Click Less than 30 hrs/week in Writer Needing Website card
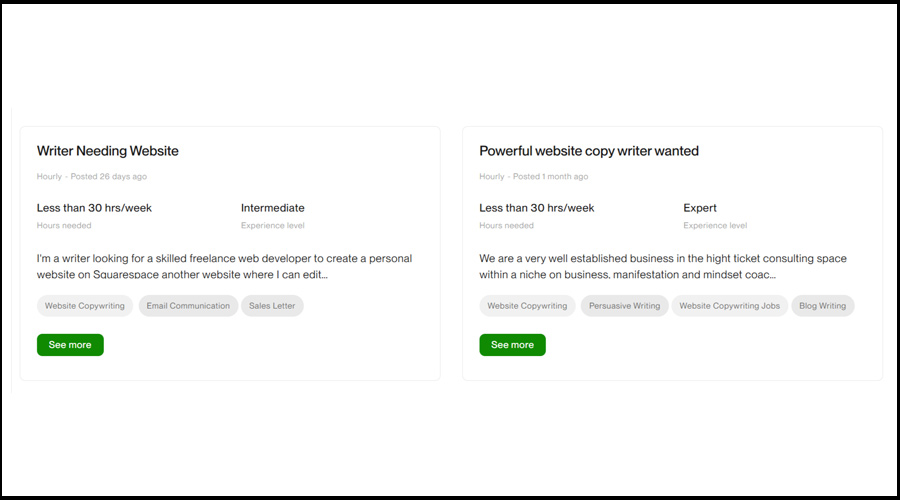900x500 pixels. (x=94, y=208)
